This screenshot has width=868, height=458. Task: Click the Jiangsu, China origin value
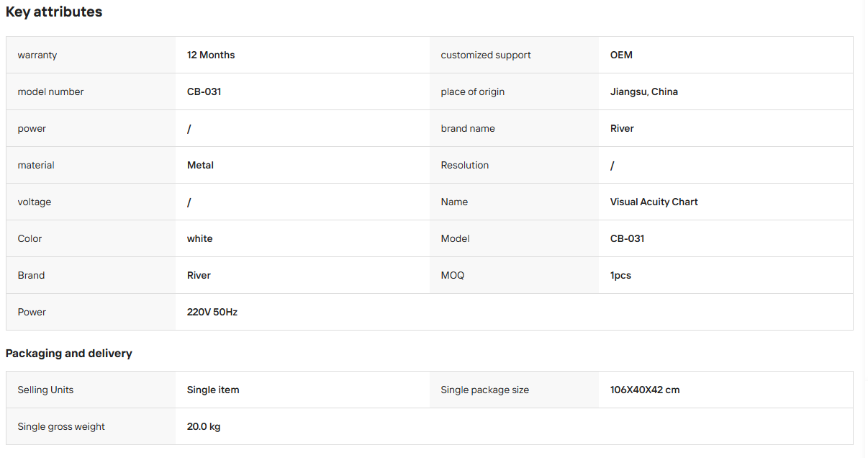pos(644,91)
